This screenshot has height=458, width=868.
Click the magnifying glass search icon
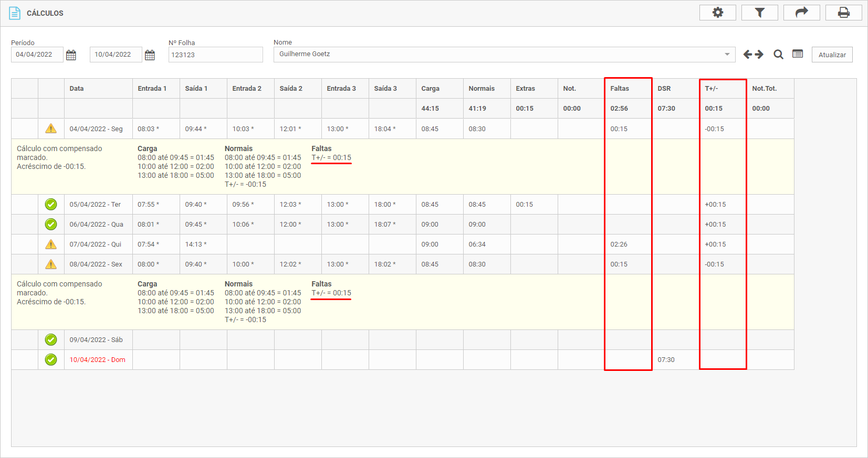click(778, 55)
